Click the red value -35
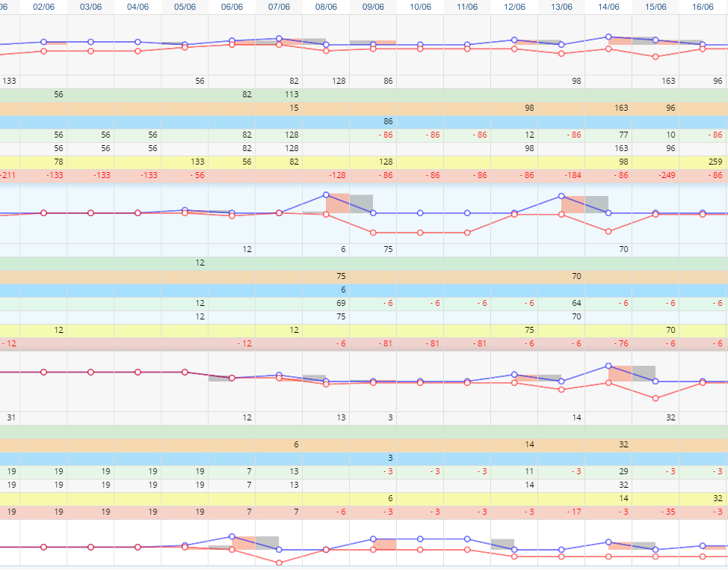 667,512
